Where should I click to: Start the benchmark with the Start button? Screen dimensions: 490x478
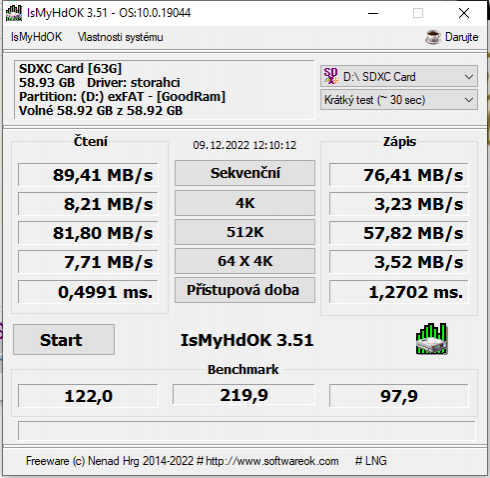click(x=64, y=340)
